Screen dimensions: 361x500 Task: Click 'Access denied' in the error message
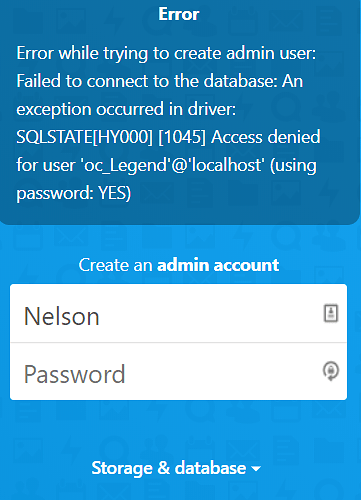[x=266, y=137]
